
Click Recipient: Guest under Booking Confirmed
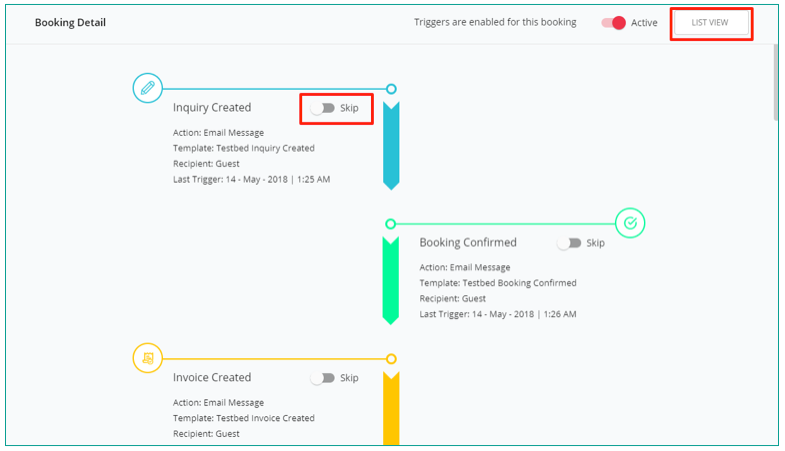[x=453, y=298]
